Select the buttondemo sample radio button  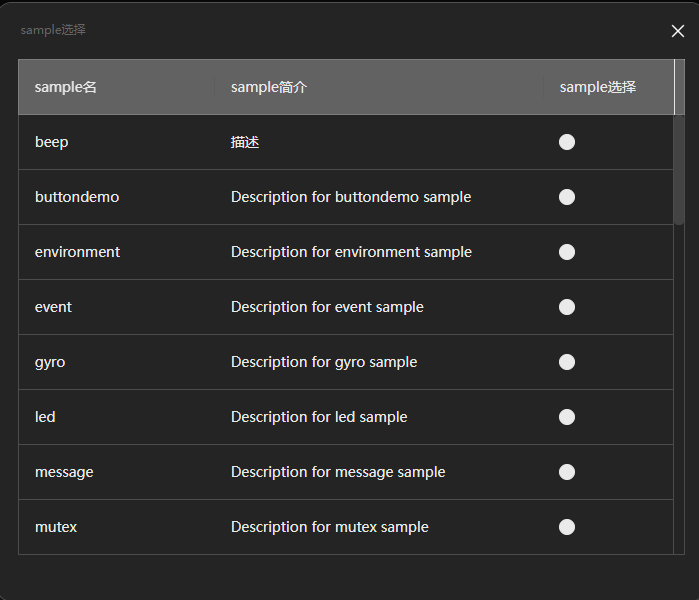click(567, 197)
